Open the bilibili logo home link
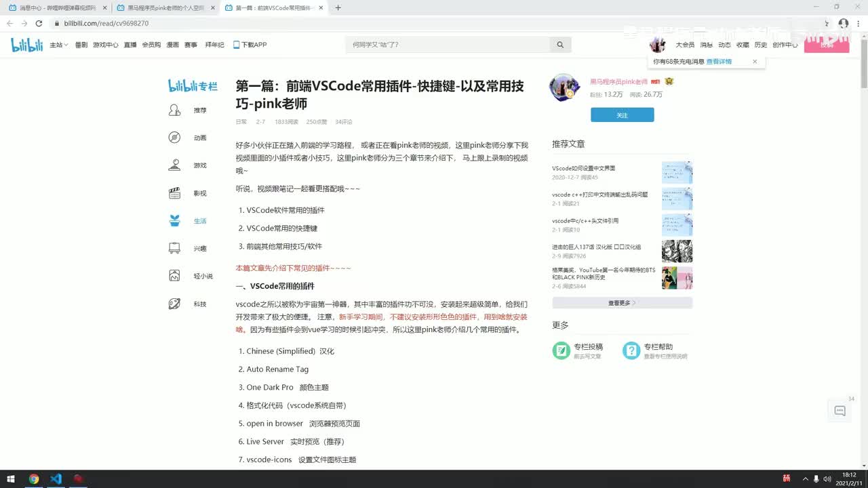 26,45
